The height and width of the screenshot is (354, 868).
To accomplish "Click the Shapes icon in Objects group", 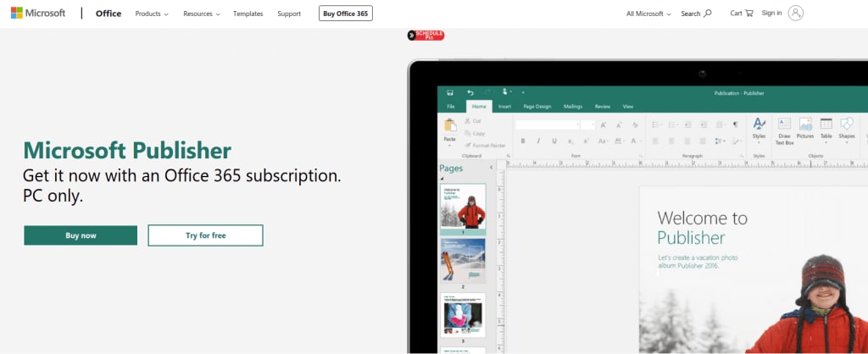I will 847,124.
